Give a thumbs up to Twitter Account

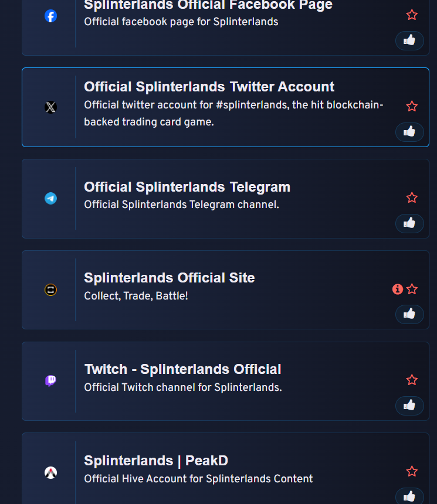click(x=409, y=132)
